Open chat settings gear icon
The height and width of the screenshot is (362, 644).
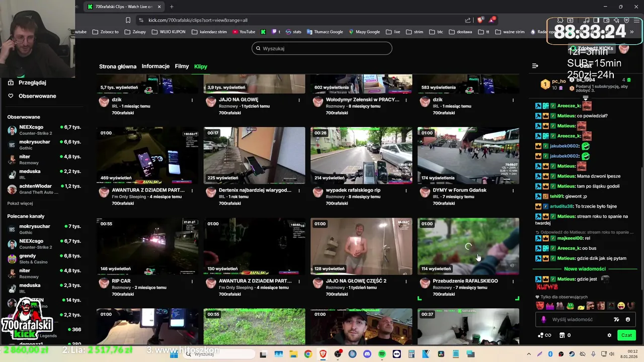click(x=609, y=335)
